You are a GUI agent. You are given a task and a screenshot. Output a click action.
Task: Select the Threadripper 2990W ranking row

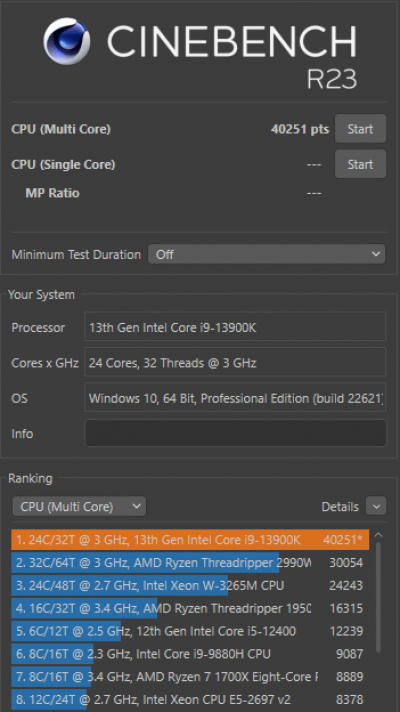pyautogui.click(x=190, y=563)
